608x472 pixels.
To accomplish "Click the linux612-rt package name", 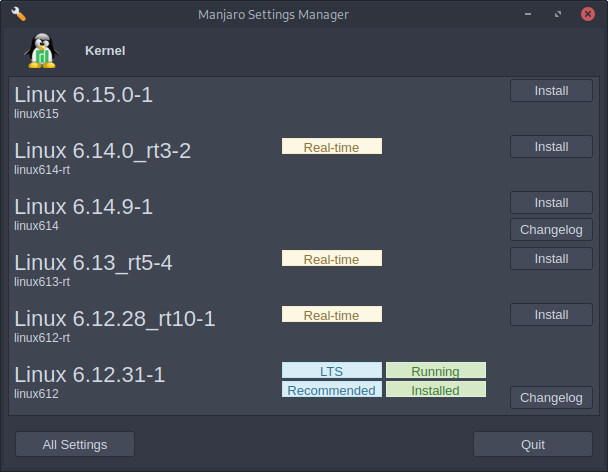I will (42, 338).
